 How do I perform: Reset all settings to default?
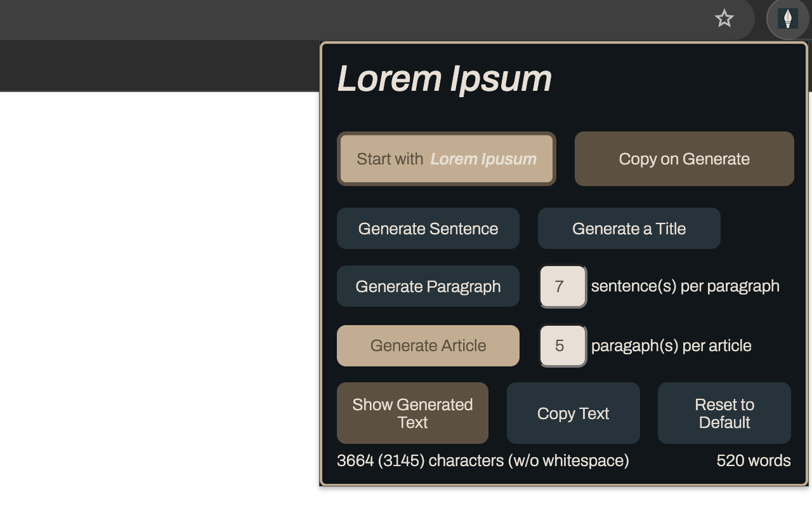[724, 413]
